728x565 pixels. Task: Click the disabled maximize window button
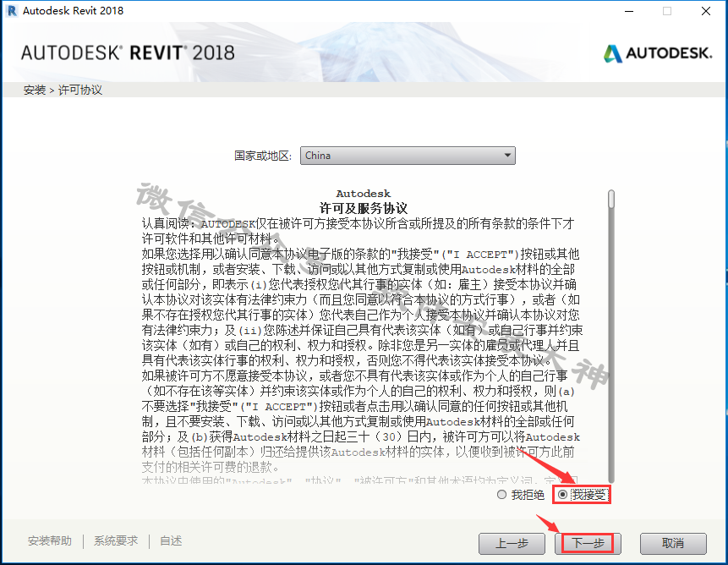coord(667,11)
